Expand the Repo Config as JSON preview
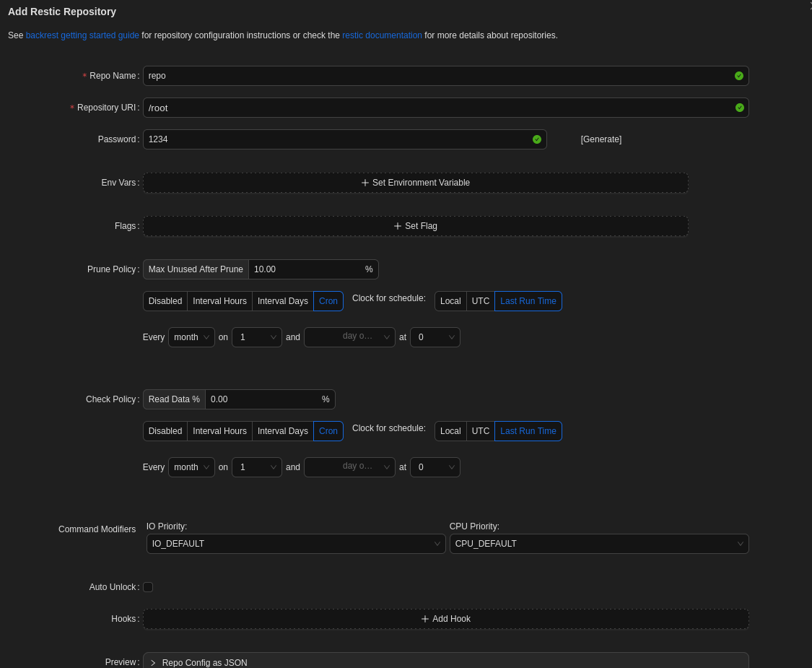 coord(446,662)
